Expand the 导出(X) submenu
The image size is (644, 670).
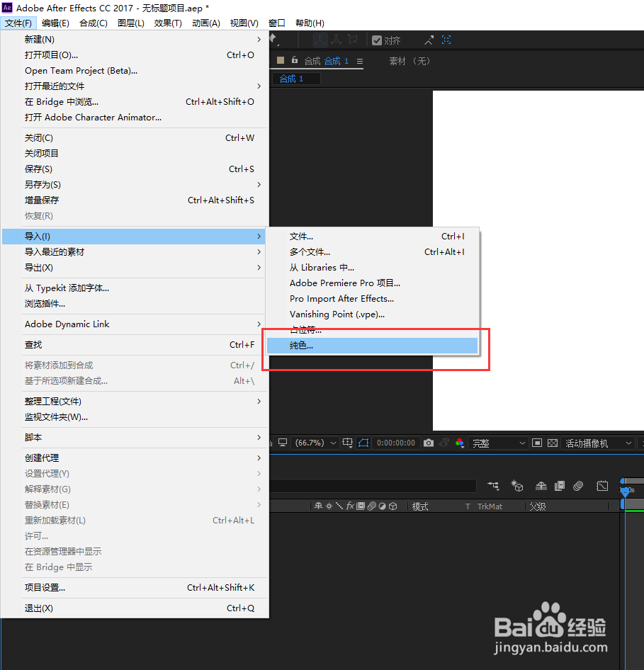coord(134,268)
